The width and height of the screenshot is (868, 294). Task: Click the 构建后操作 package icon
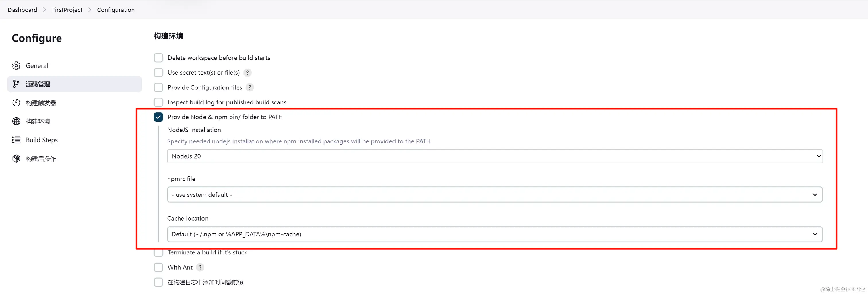pos(16,159)
